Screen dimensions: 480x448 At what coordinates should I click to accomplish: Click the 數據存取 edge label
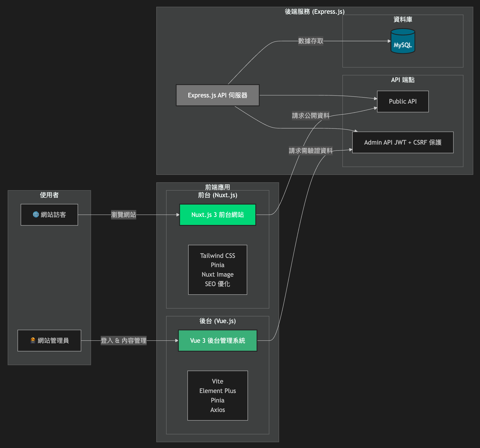click(310, 41)
